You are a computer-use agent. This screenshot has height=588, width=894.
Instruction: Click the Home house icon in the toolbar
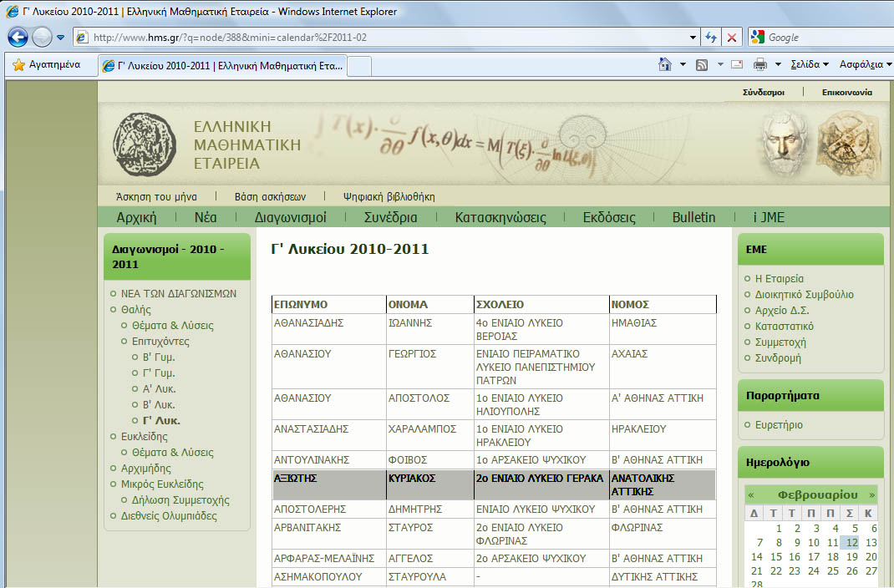coord(665,64)
